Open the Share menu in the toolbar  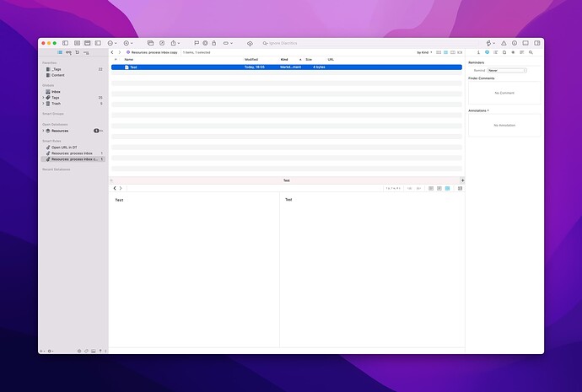click(175, 43)
